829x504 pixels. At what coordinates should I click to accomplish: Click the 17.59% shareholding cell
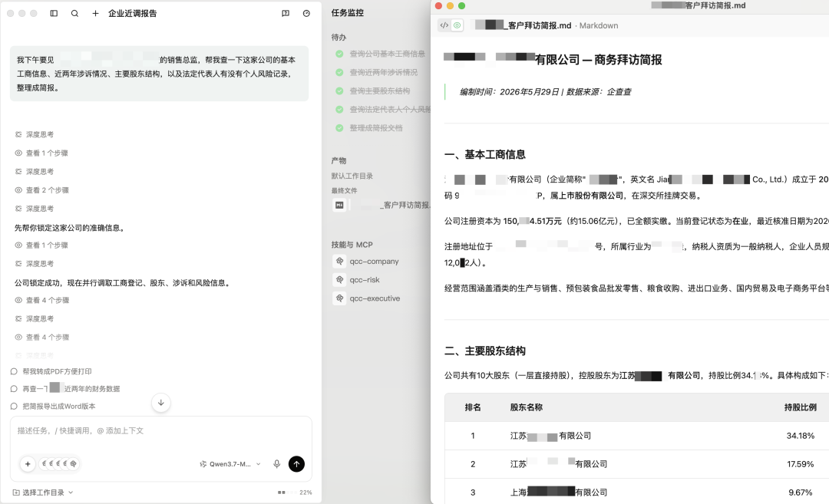coord(800,464)
